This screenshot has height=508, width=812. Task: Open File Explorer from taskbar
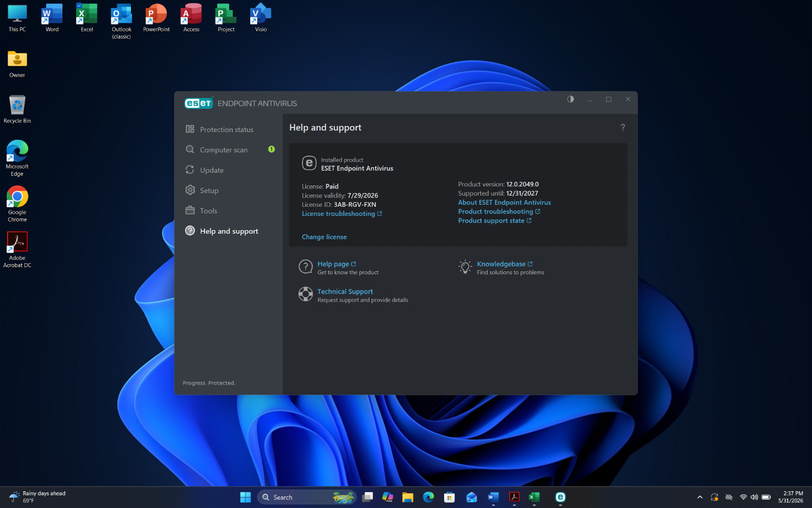[x=408, y=497]
